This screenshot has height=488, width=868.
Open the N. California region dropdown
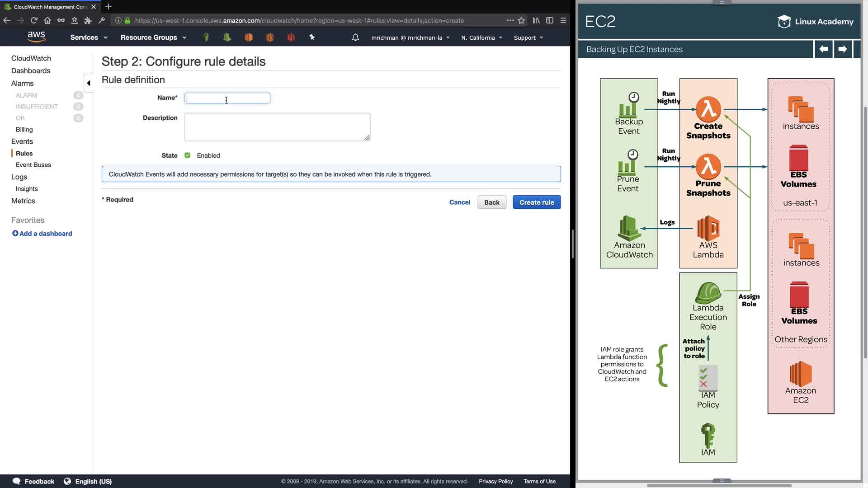(481, 38)
